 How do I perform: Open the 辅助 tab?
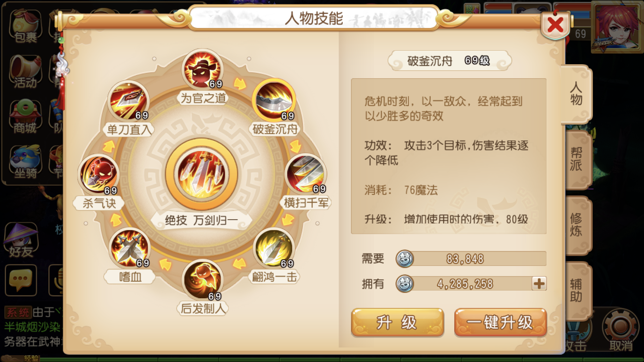click(577, 291)
